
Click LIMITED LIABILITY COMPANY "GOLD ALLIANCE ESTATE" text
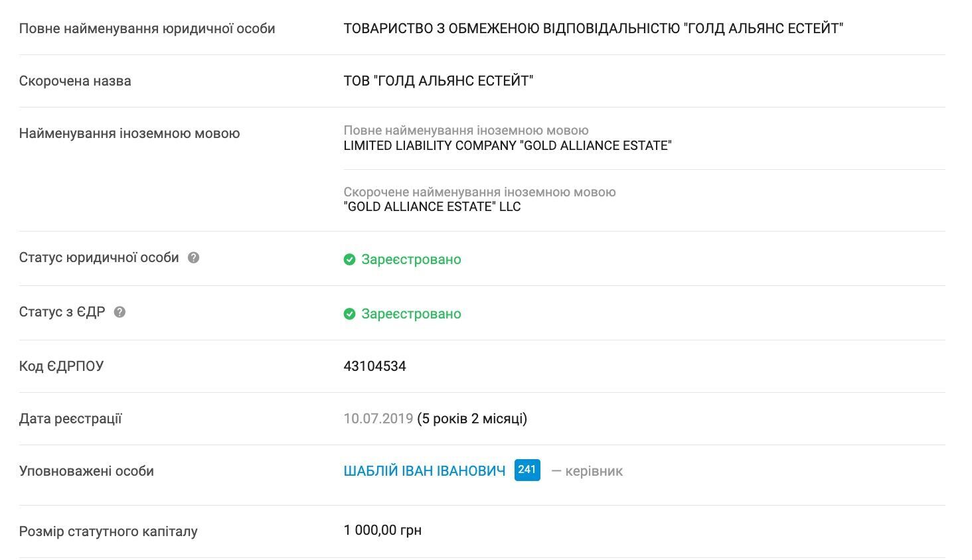point(507,145)
